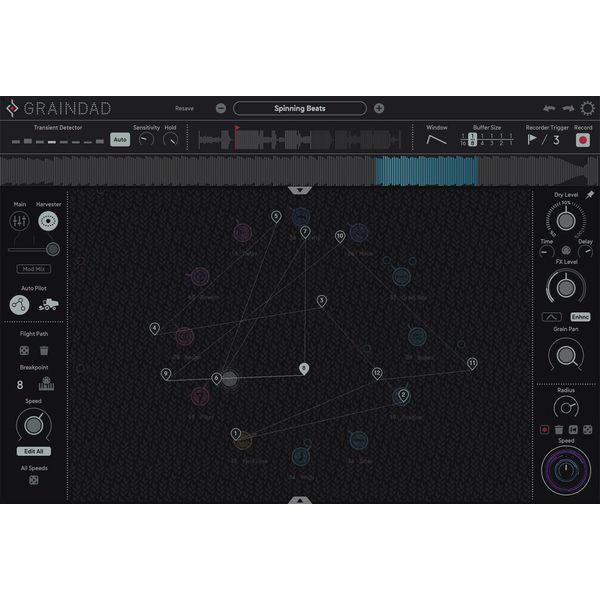Select breakpoint marker 11 on the canvas
600x600 pixels.
click(x=472, y=363)
